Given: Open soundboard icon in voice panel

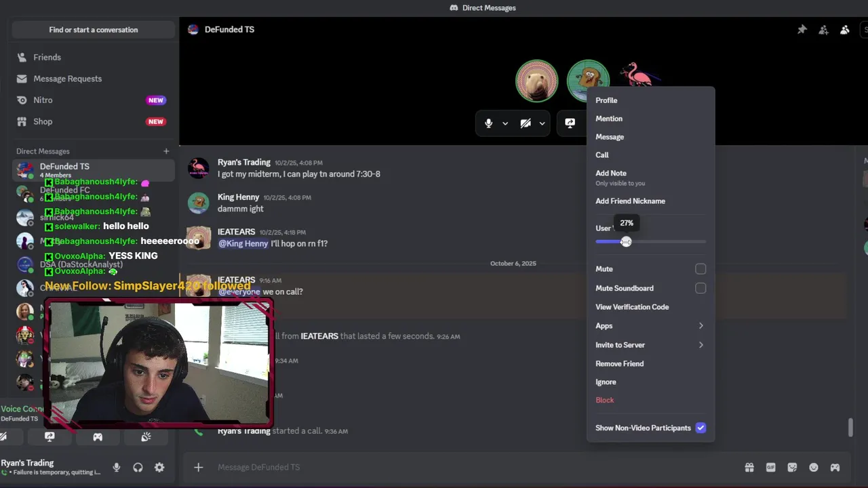Looking at the screenshot, I should [x=146, y=437].
